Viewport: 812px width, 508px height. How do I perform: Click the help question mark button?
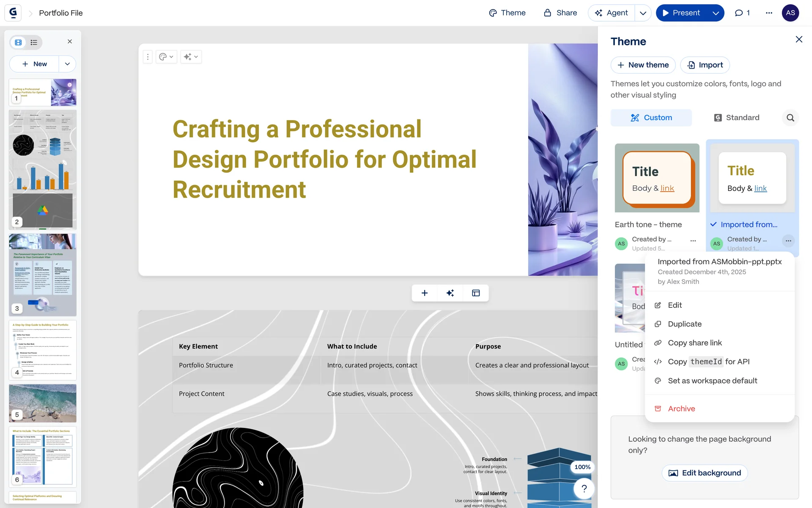tap(584, 489)
